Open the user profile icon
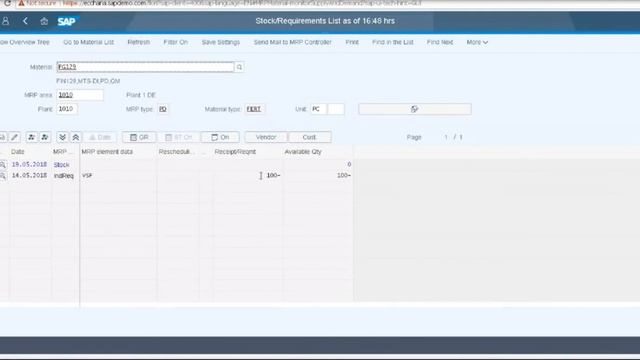 pos(6,21)
